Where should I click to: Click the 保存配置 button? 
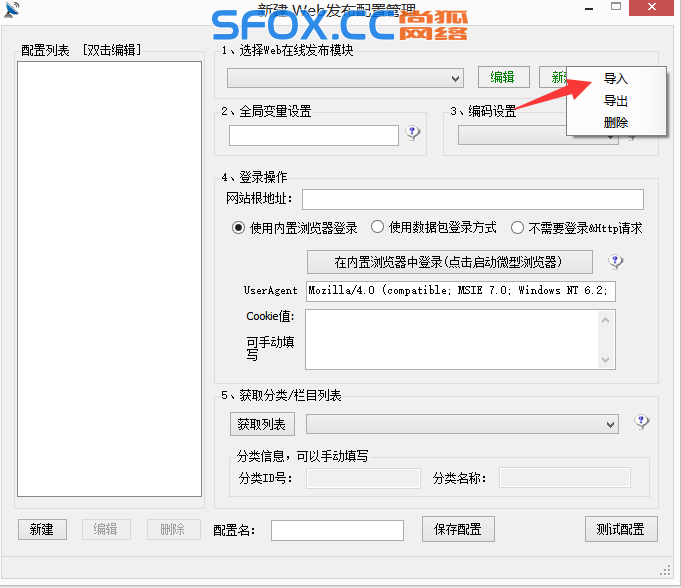pyautogui.click(x=457, y=529)
